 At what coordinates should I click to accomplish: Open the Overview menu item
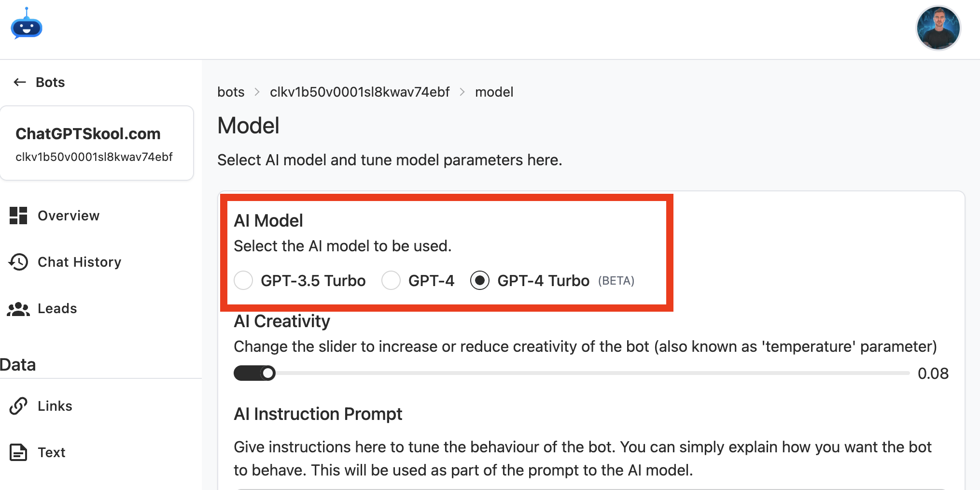point(69,216)
